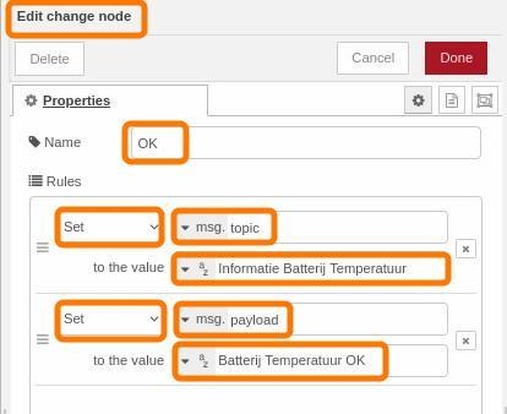Grab reorder handle of topic rule
Viewport: 507px width, 414px height.
coord(43,248)
